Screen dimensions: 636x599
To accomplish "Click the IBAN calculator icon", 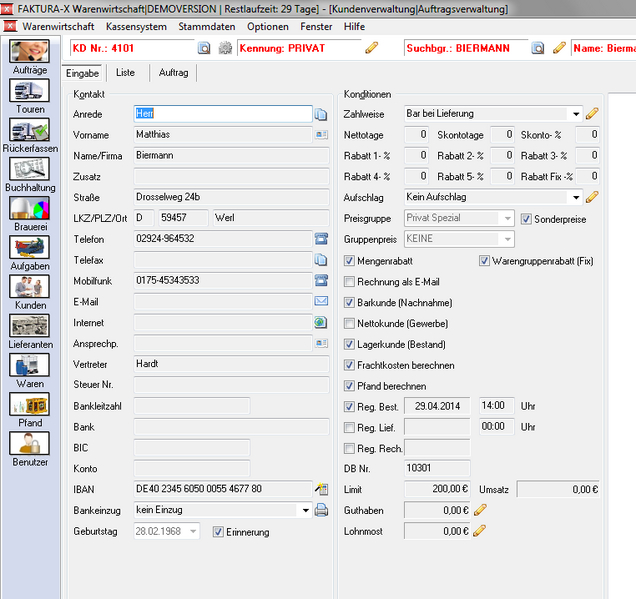I will (322, 489).
